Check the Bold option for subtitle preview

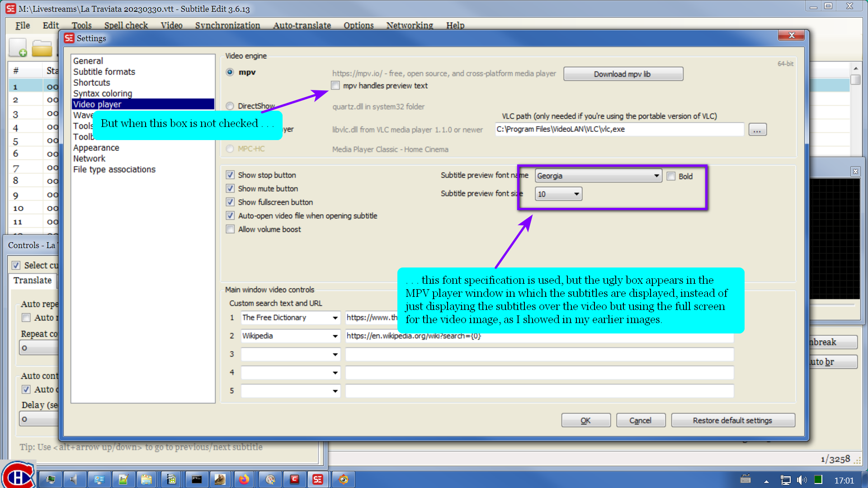pos(671,176)
